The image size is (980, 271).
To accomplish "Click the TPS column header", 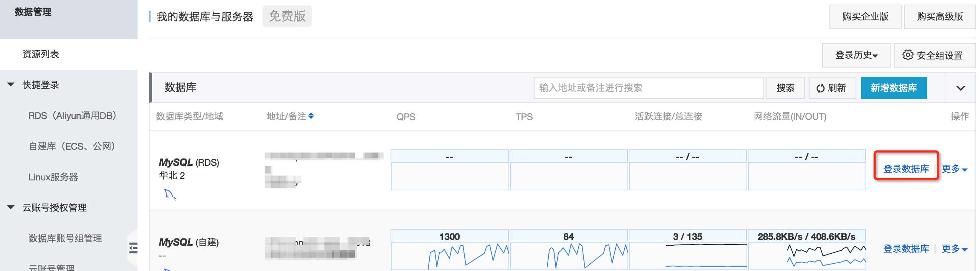I will point(524,117).
